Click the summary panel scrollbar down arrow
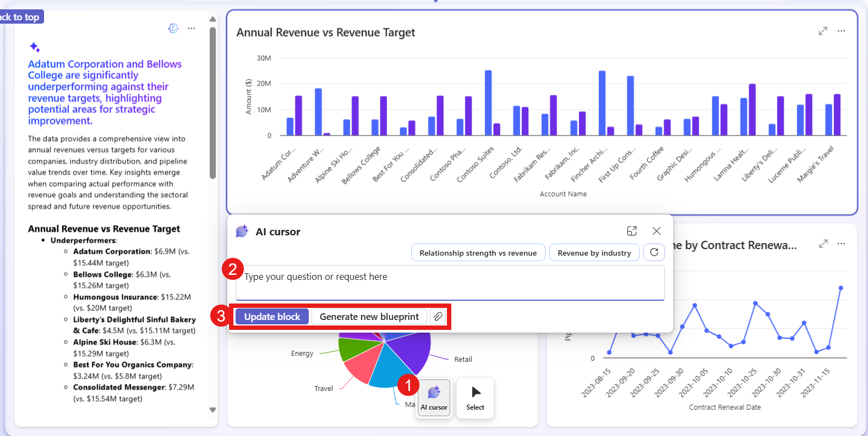This screenshot has height=436, width=868. (212, 410)
